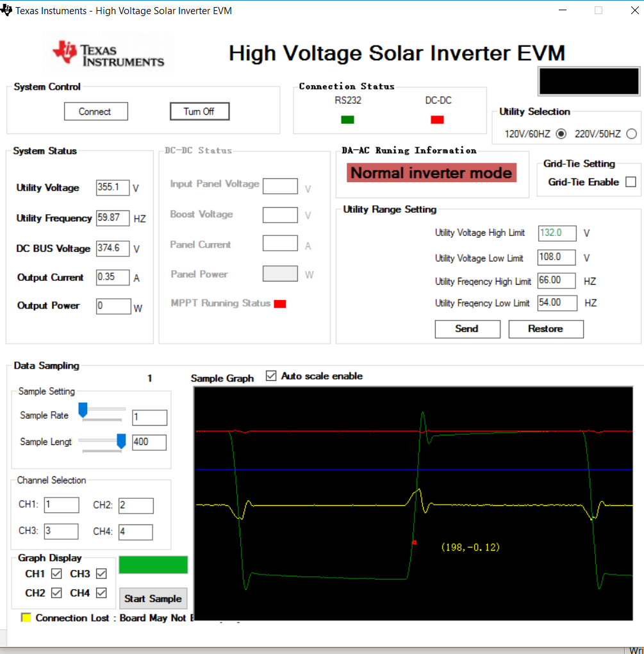Select the 220V/50HZ utility option

(x=631, y=134)
